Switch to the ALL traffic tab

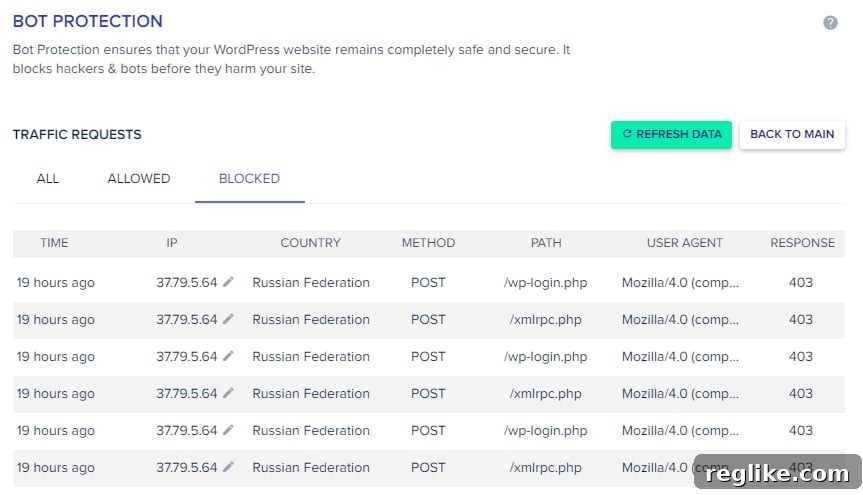coord(47,178)
